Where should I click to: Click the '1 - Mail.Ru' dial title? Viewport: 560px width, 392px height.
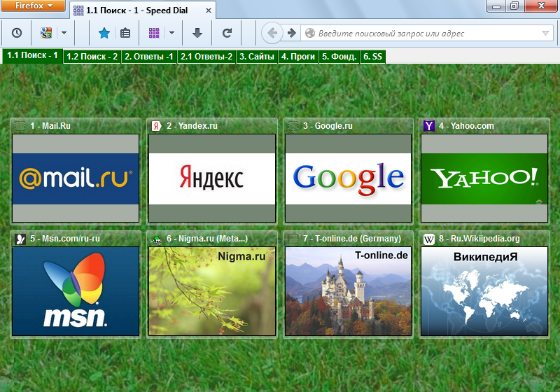point(50,126)
